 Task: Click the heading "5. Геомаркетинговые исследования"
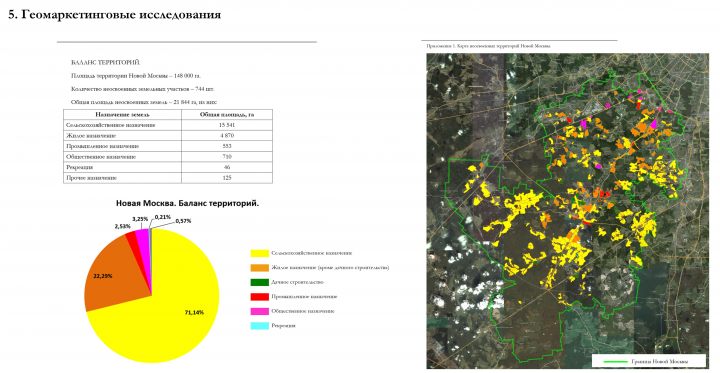pyautogui.click(x=114, y=15)
